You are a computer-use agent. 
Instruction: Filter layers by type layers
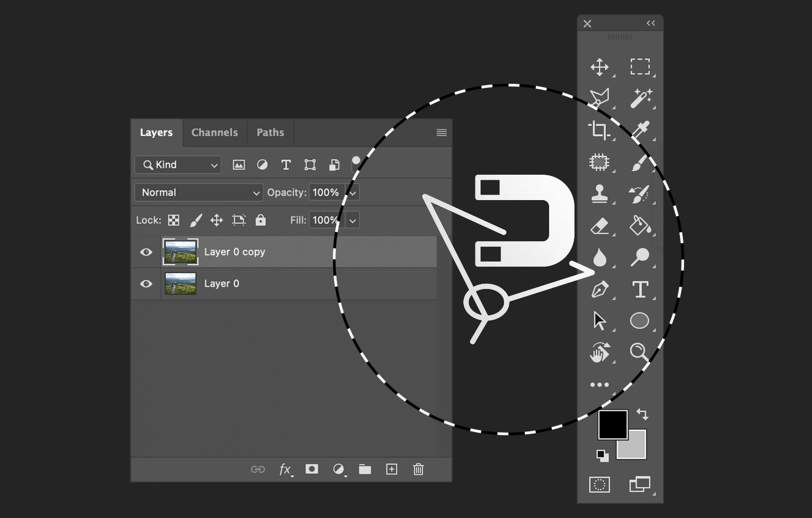(286, 165)
